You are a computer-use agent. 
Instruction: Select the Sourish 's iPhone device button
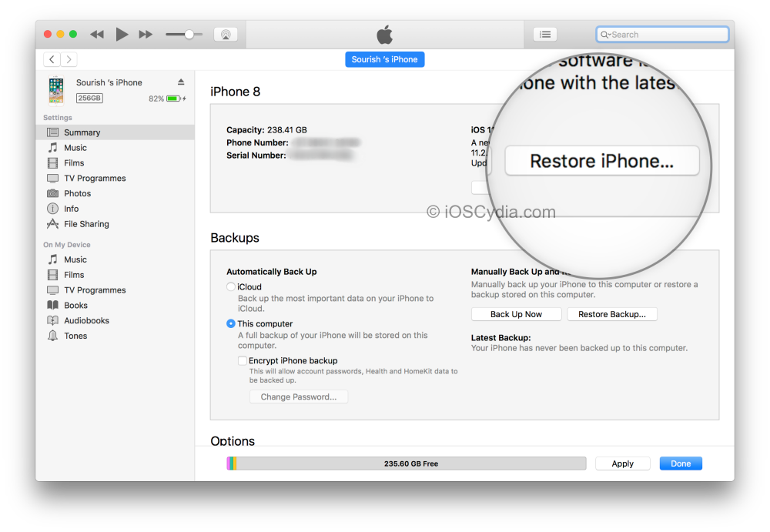coord(384,59)
